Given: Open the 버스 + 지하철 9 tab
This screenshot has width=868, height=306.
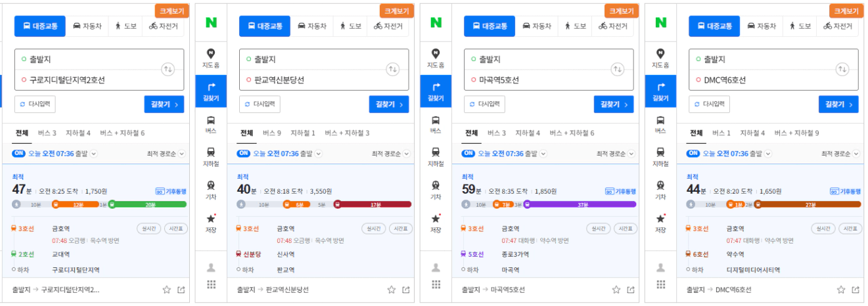Looking at the screenshot, I should click(x=796, y=133).
